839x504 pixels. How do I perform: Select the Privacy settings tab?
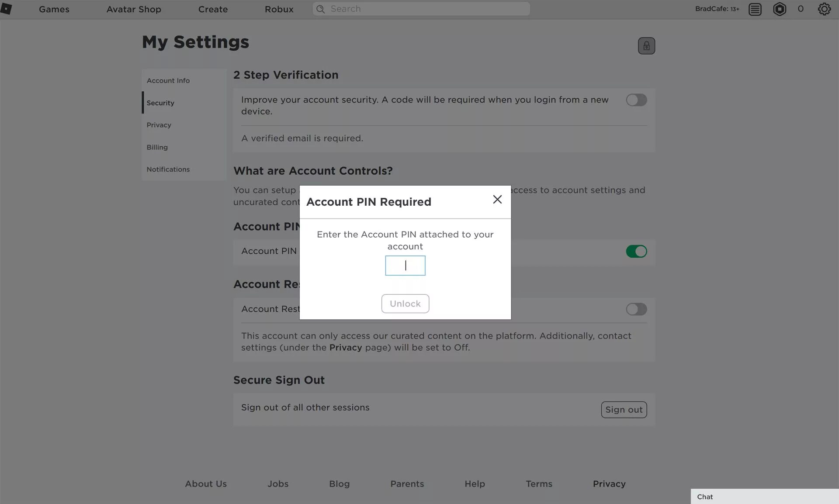(x=159, y=125)
